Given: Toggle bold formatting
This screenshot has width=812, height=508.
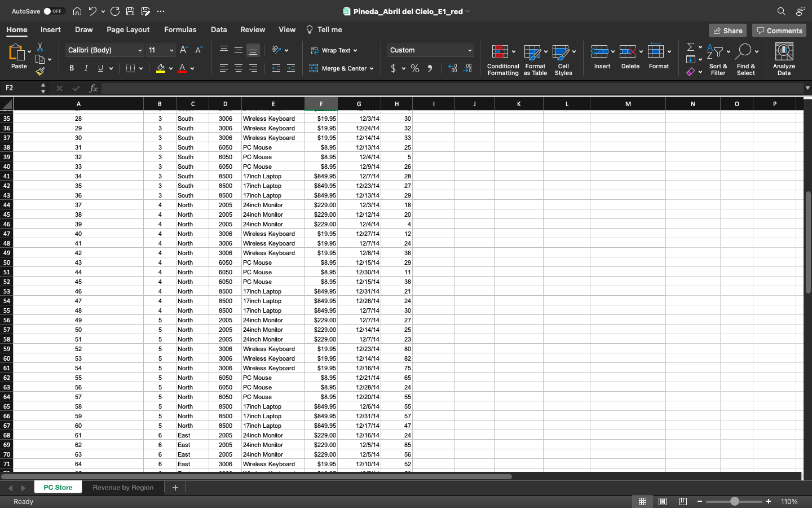Looking at the screenshot, I should click(71, 68).
